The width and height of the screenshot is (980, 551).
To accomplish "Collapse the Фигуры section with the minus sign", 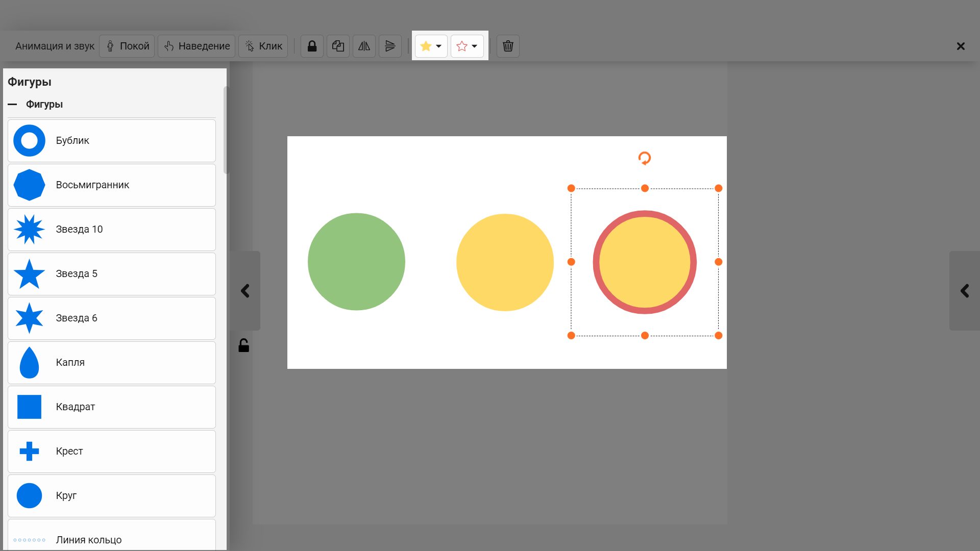I will coord(12,105).
